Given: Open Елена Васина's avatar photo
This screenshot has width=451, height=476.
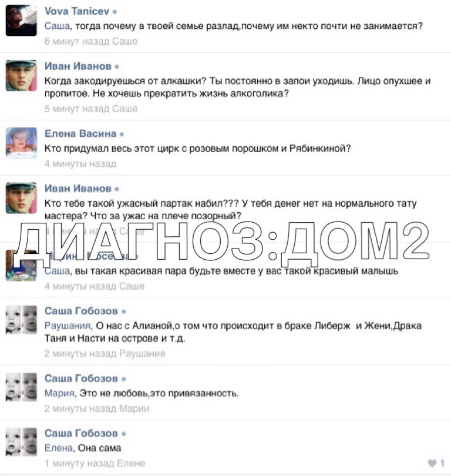Looking at the screenshot, I should tap(21, 143).
